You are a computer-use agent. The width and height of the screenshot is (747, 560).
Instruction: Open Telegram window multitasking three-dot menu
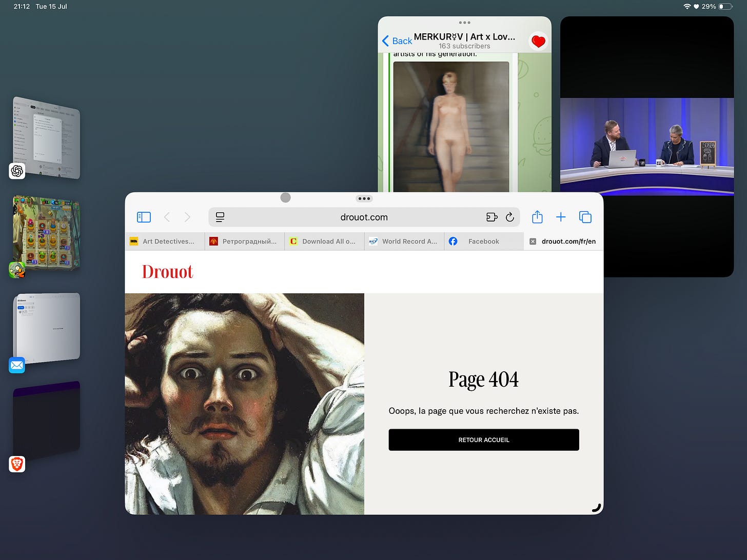point(465,23)
